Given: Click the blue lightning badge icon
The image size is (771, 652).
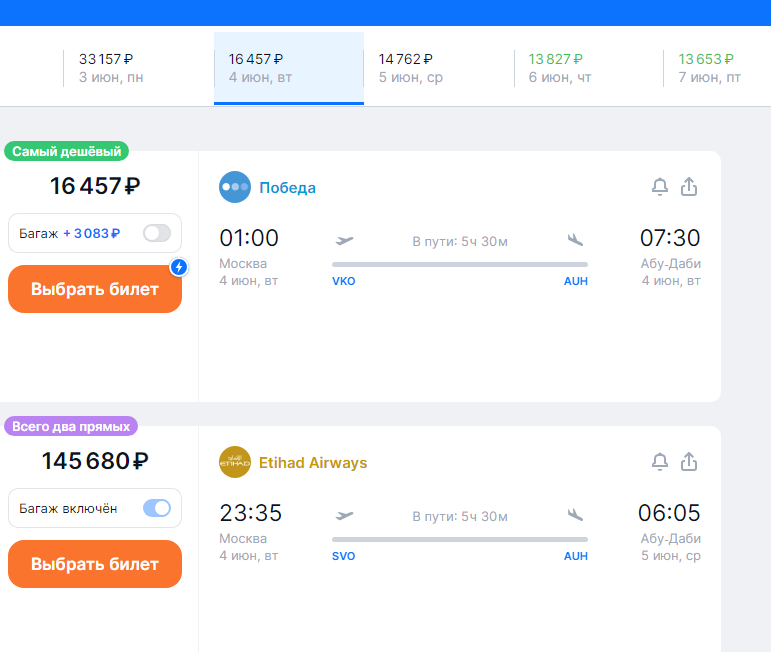Looking at the screenshot, I should tap(179, 267).
